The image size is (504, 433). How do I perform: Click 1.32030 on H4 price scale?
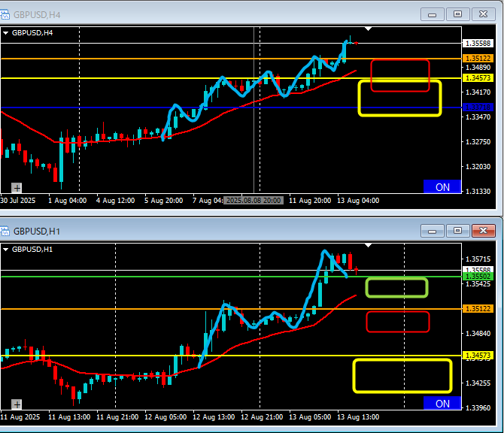click(x=478, y=166)
